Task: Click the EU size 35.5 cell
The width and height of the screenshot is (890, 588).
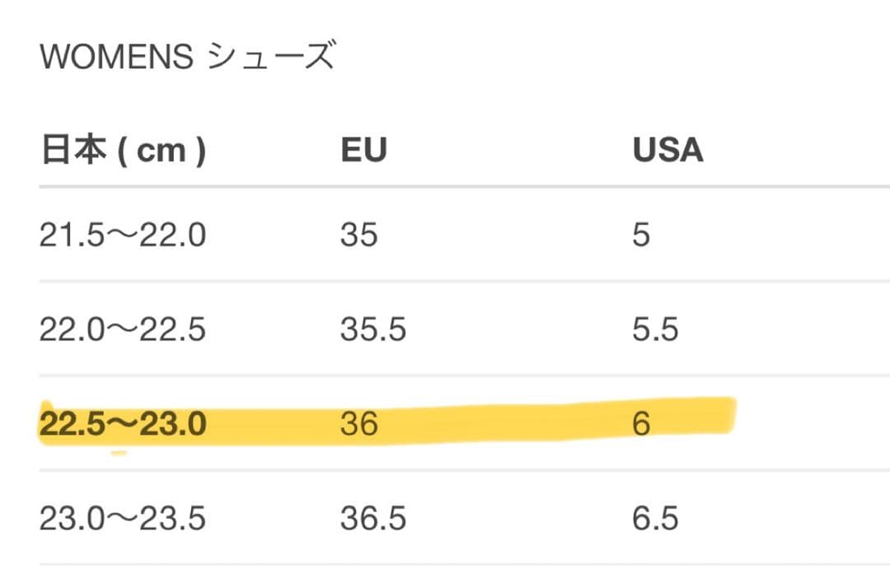Action: click(373, 329)
